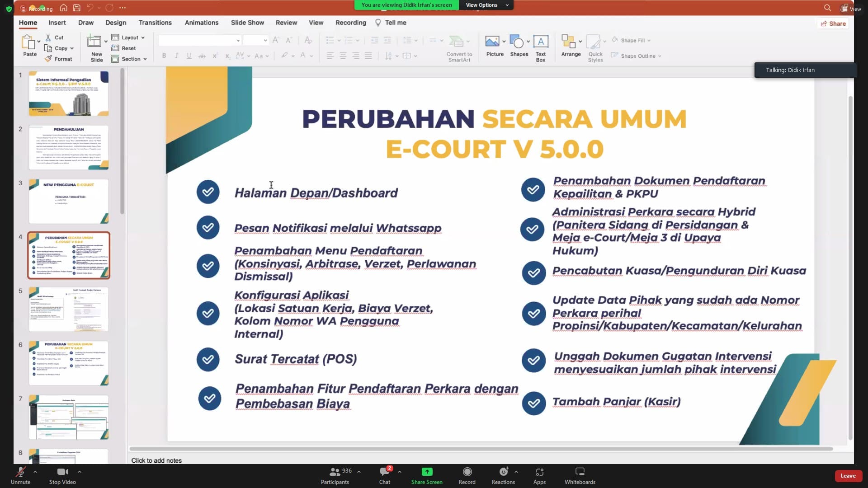Viewport: 868px width, 488px height.
Task: Unmute the microphone in Zoom
Action: (x=20, y=476)
